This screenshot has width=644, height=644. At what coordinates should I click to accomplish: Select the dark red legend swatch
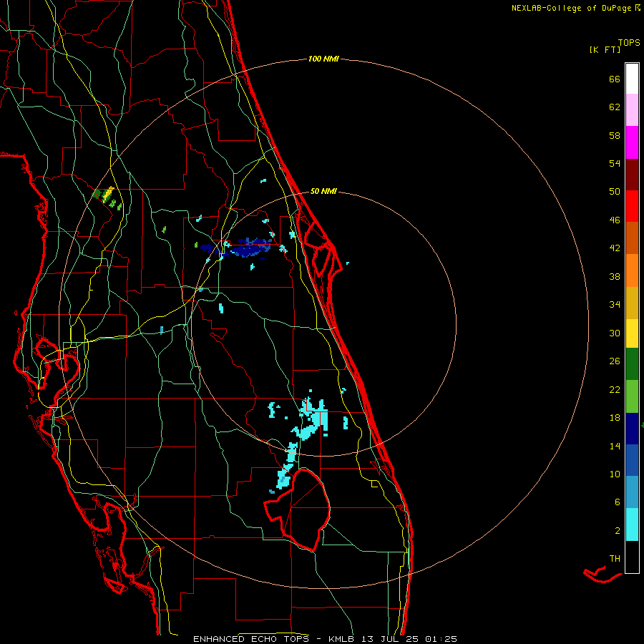pyautogui.click(x=632, y=175)
